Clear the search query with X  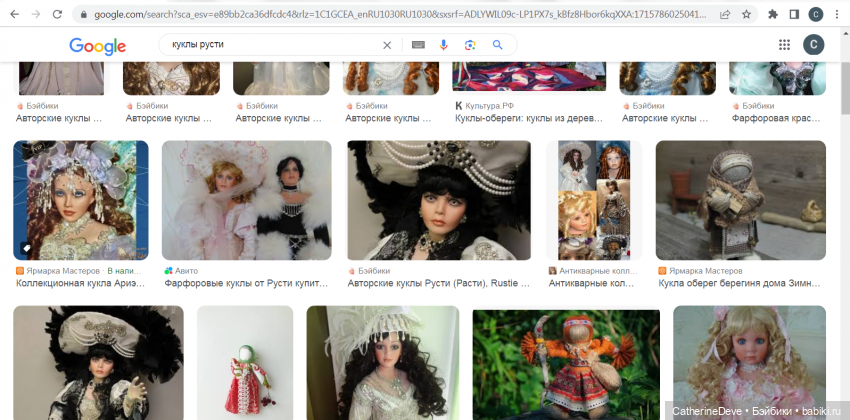pos(388,45)
